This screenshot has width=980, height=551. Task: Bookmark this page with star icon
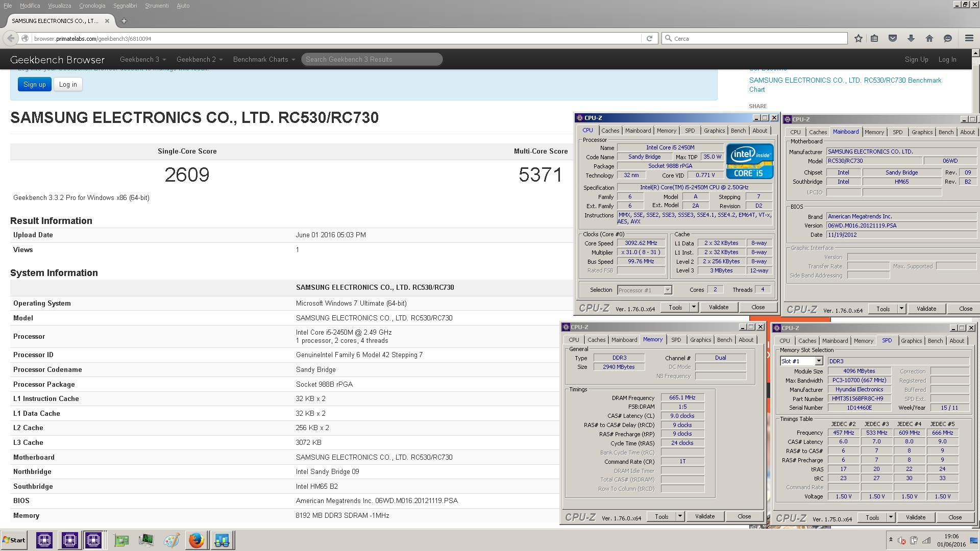858,38
